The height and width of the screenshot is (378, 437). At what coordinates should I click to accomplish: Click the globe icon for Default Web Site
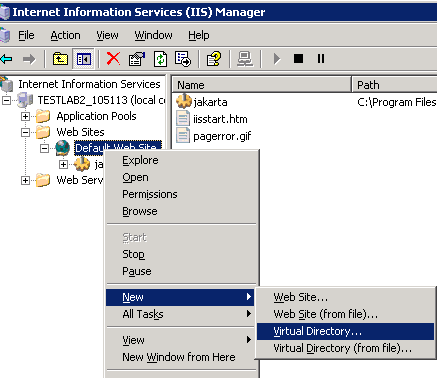pyautogui.click(x=62, y=148)
